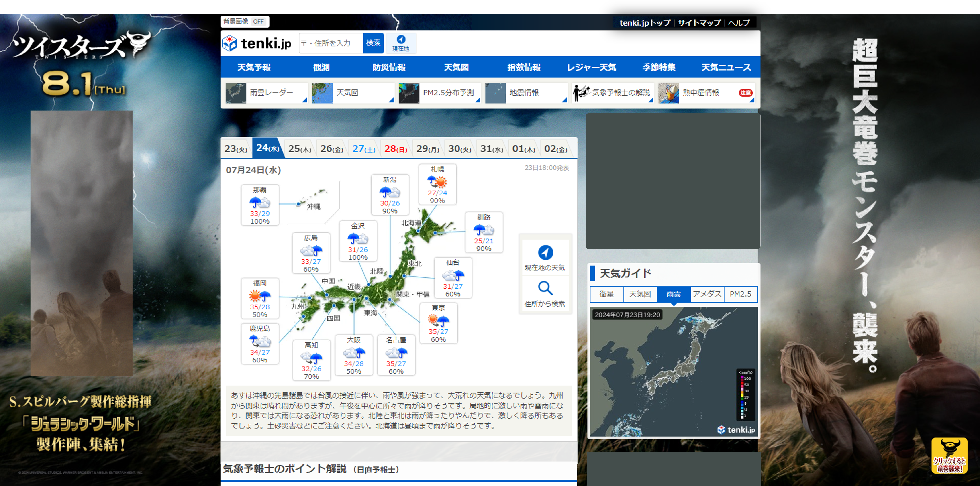Image resolution: width=980 pixels, height=486 pixels.
Task: Open the 熱中症情報 shortcut
Action: [x=706, y=93]
